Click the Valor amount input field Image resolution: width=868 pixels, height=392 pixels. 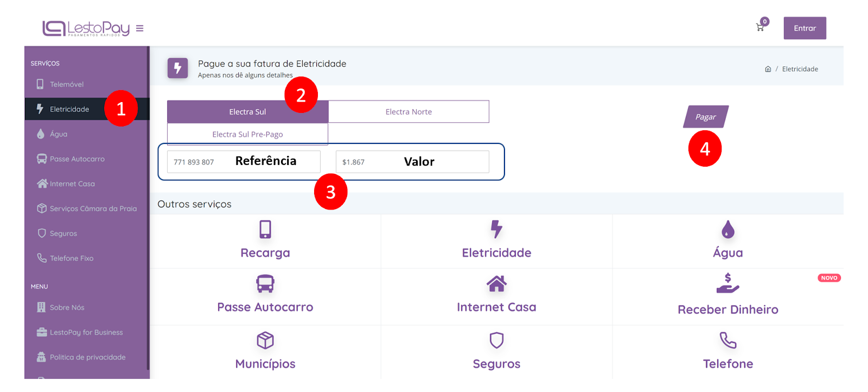(412, 162)
